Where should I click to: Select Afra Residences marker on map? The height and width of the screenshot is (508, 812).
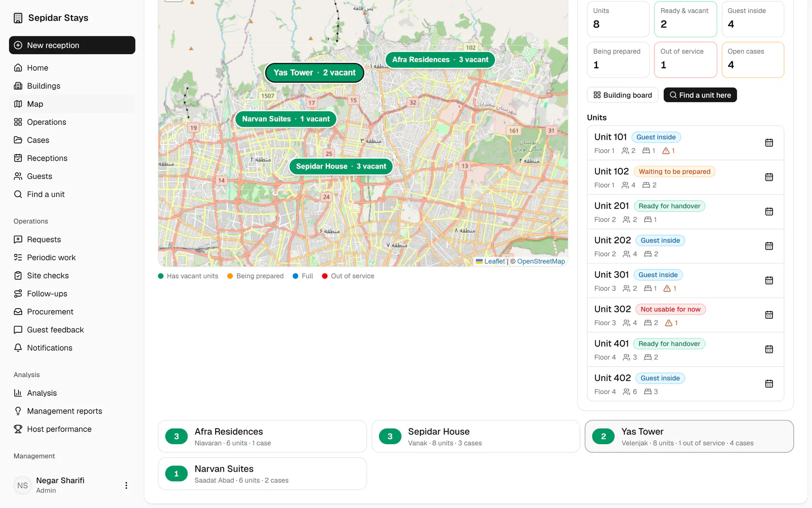coord(440,60)
